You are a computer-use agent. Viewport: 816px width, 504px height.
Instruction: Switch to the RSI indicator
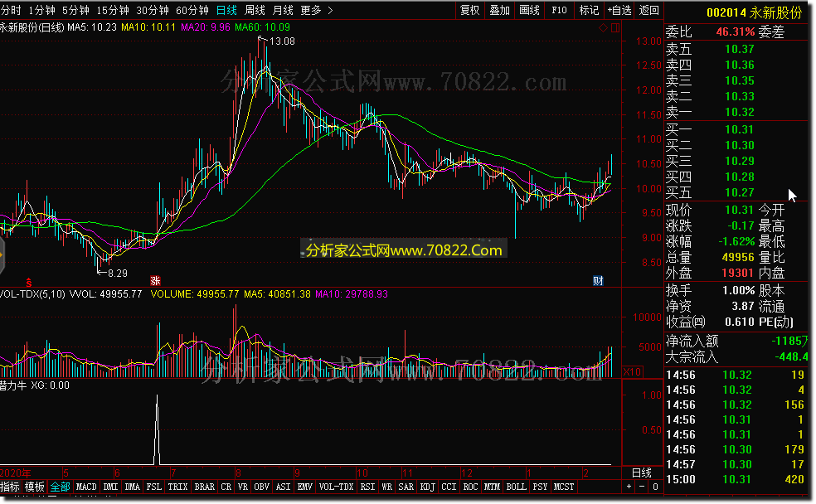click(368, 487)
